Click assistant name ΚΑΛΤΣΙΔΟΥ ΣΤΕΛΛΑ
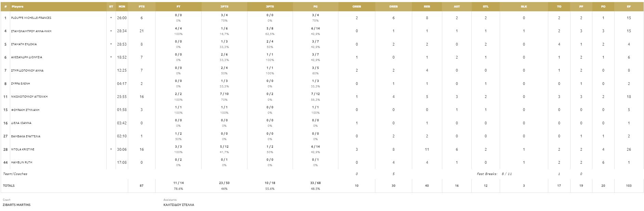The width and height of the screenshot is (644, 211). click(x=179, y=205)
